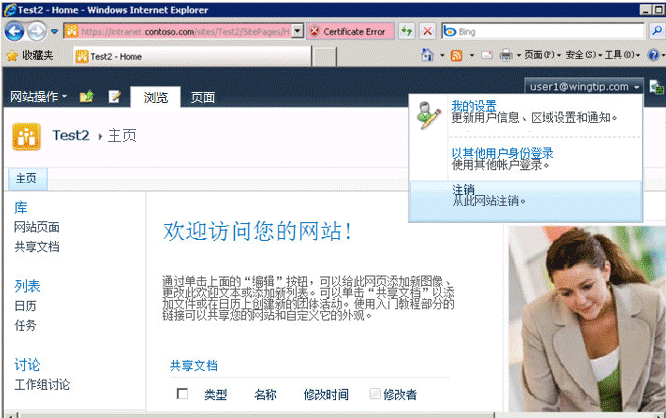Screen dimensions: 666x418
Task: Click the Print printer icon
Action: [506, 55]
